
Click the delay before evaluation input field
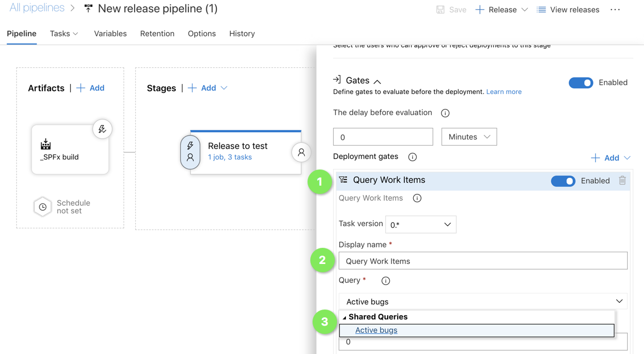(383, 137)
